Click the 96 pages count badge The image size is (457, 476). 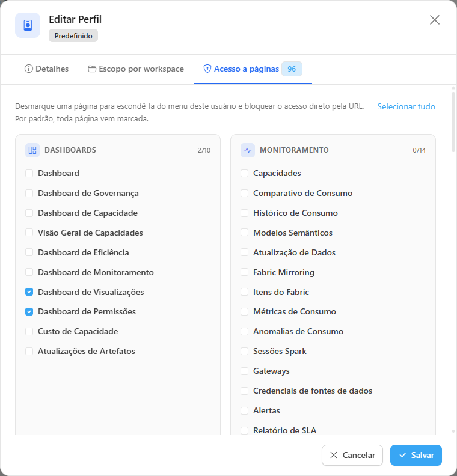pos(292,69)
